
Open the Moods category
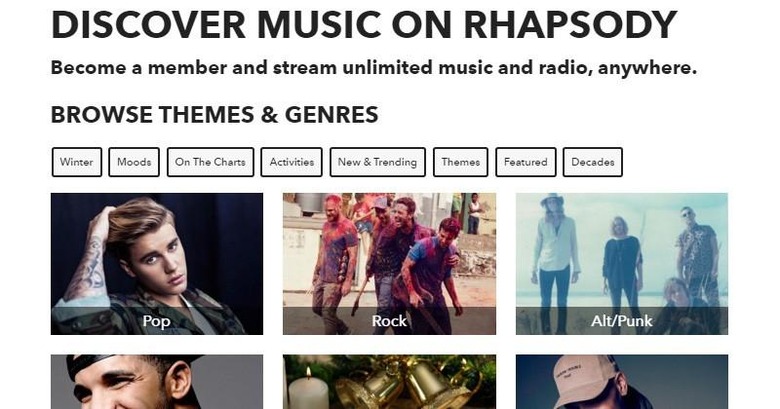[x=134, y=162]
